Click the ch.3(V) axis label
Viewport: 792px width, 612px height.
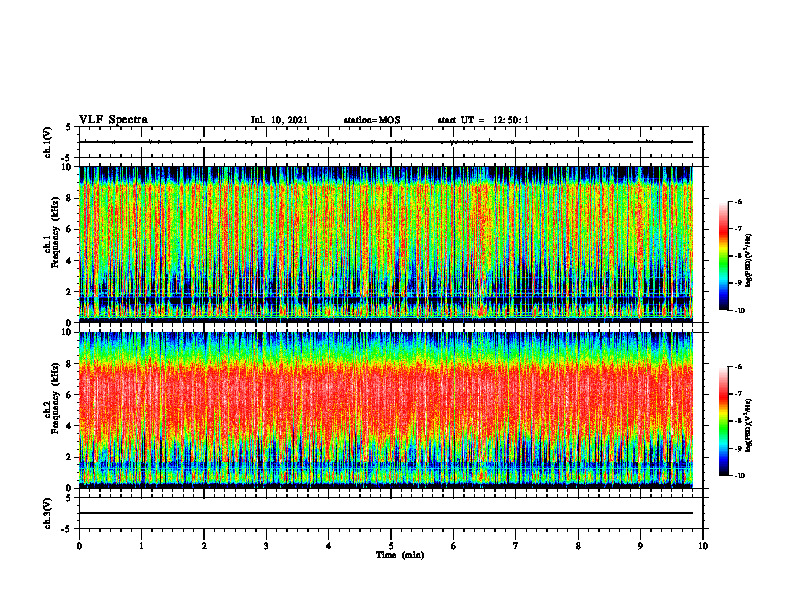[47, 513]
